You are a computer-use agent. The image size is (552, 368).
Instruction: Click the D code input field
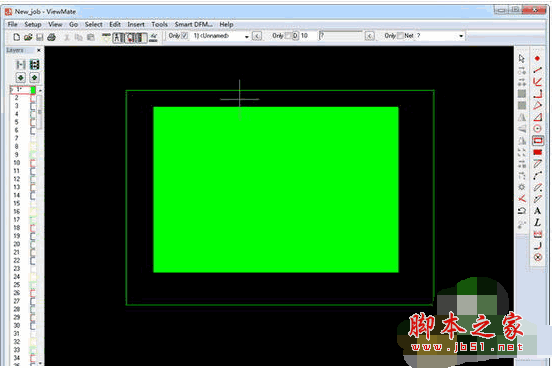click(340, 36)
